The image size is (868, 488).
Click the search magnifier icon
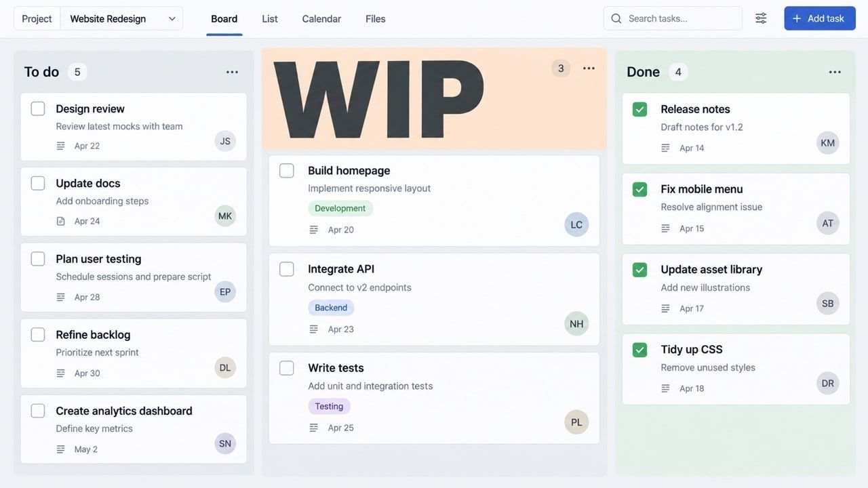pos(616,18)
